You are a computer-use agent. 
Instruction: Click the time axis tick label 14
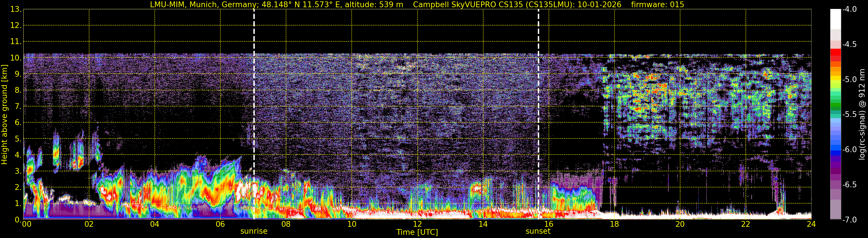(483, 224)
